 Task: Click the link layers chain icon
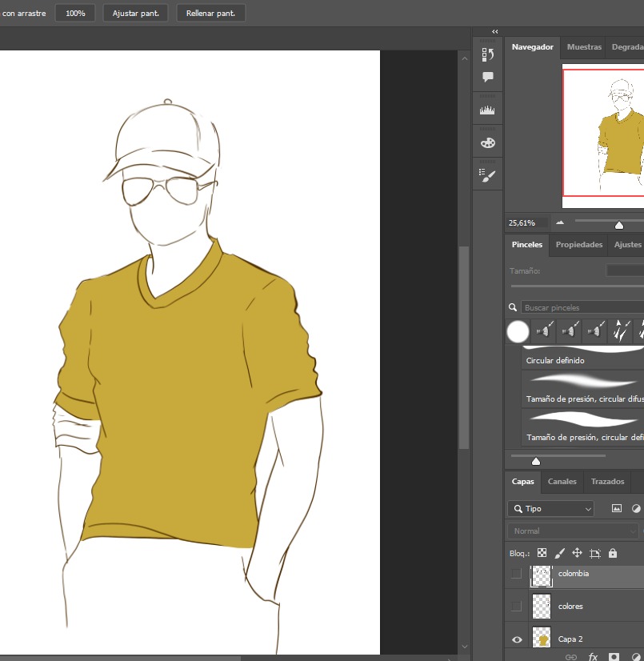tap(571, 657)
